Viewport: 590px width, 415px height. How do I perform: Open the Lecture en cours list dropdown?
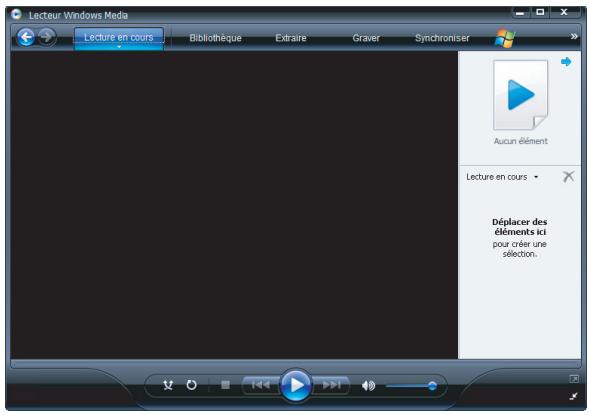tap(502, 177)
